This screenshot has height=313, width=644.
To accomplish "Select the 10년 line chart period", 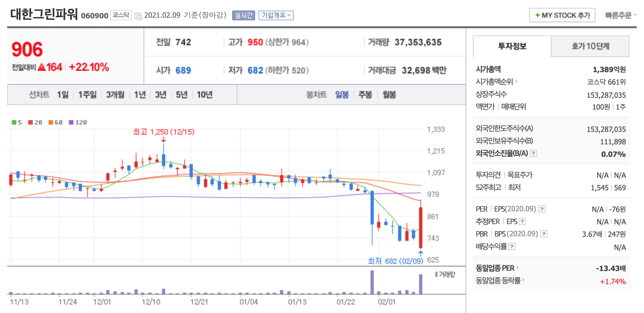I will point(205,95).
